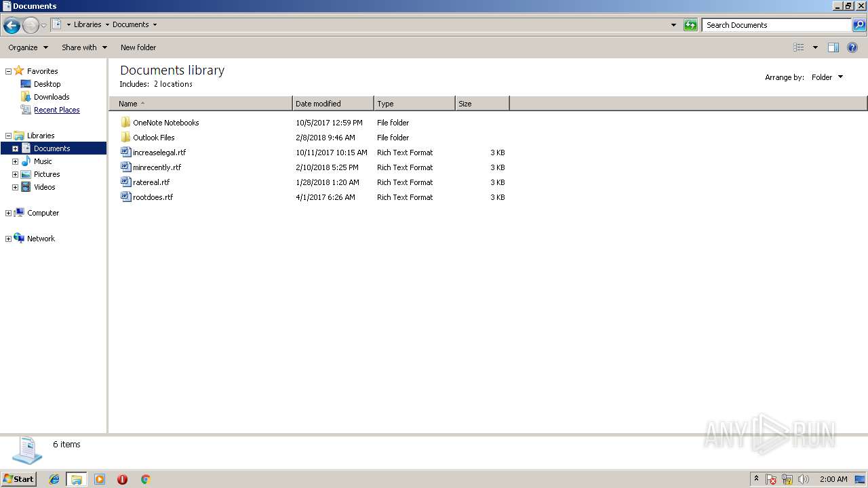
Task: Click the change view icon
Action: pyautogui.click(x=799, y=47)
